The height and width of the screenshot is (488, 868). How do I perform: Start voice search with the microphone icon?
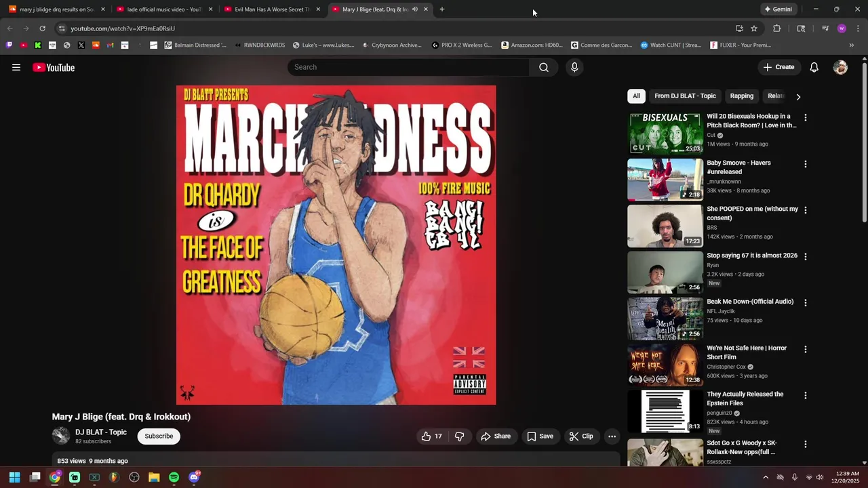574,67
